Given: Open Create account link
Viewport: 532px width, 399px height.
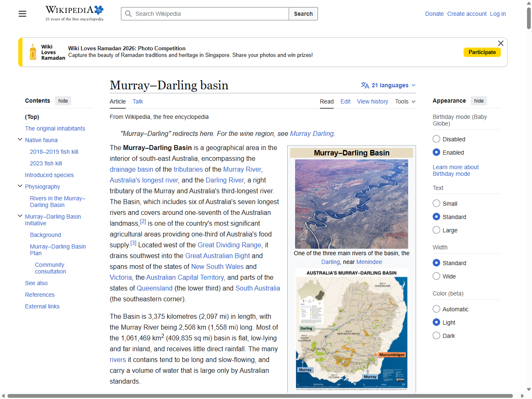Looking at the screenshot, I should (x=467, y=14).
